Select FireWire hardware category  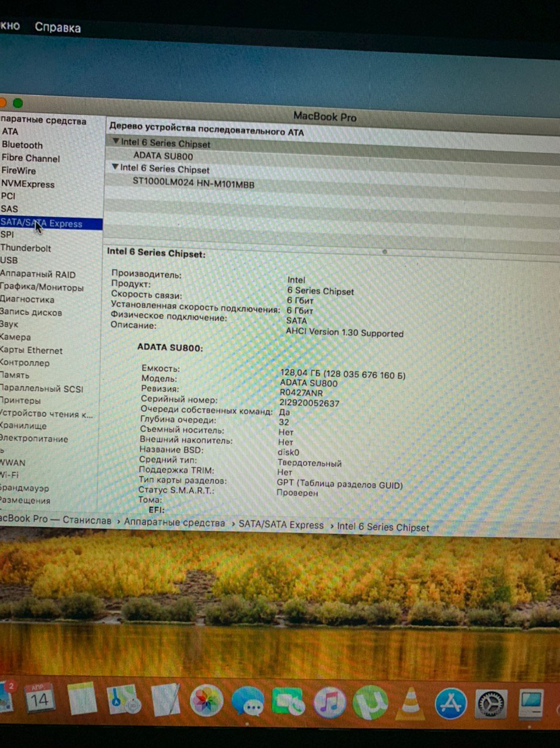[x=18, y=171]
